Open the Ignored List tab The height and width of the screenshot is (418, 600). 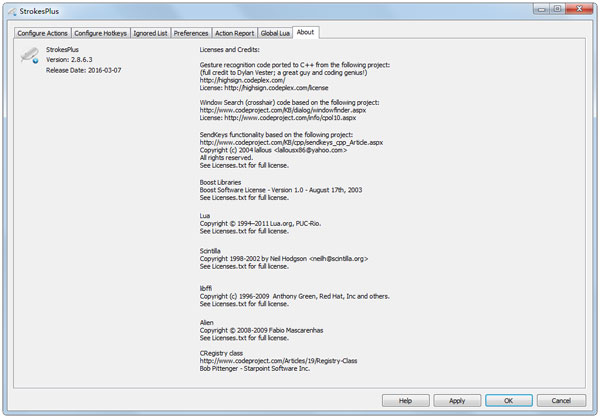pos(150,33)
